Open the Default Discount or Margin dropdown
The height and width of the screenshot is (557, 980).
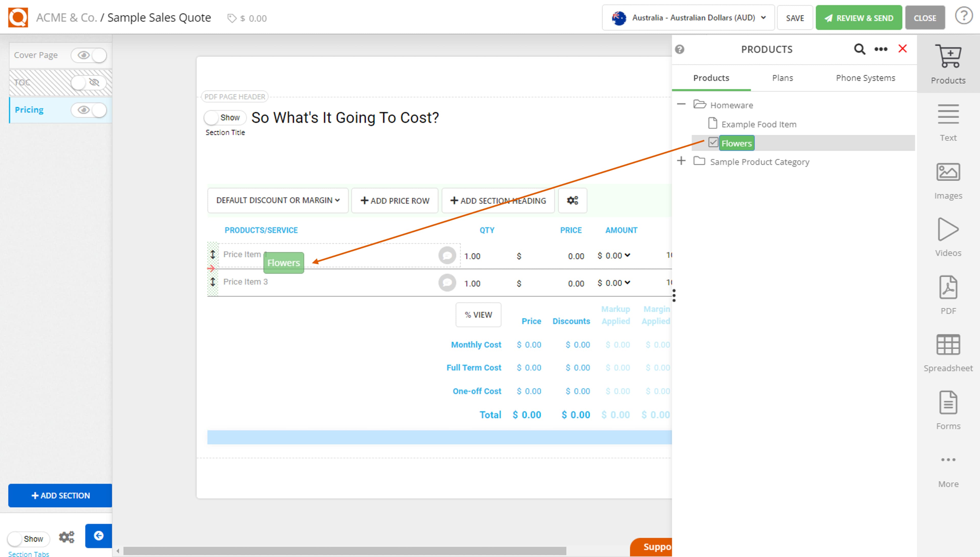point(278,200)
